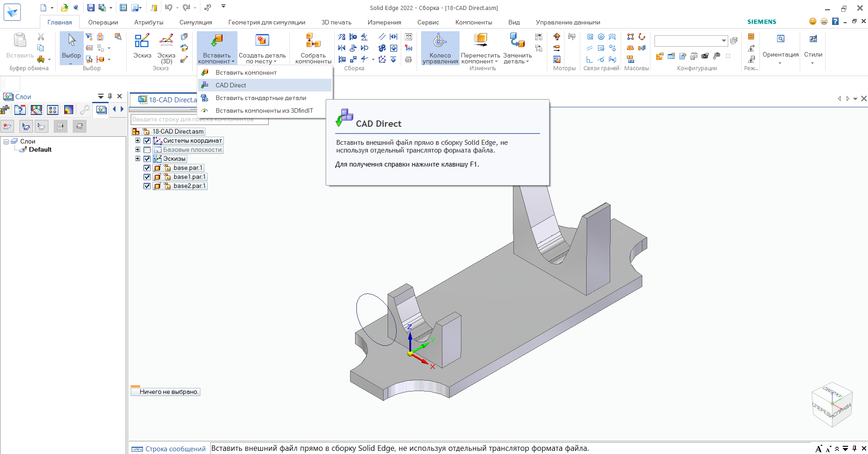Expand the Базовые плоскости tree node

[x=138, y=150]
